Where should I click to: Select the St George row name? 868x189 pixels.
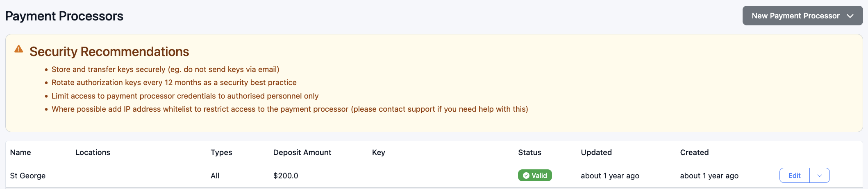click(28, 176)
